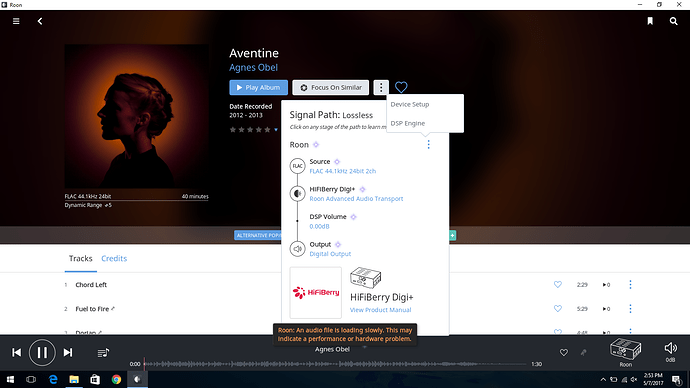Toggle heart for now playing track

tap(564, 352)
